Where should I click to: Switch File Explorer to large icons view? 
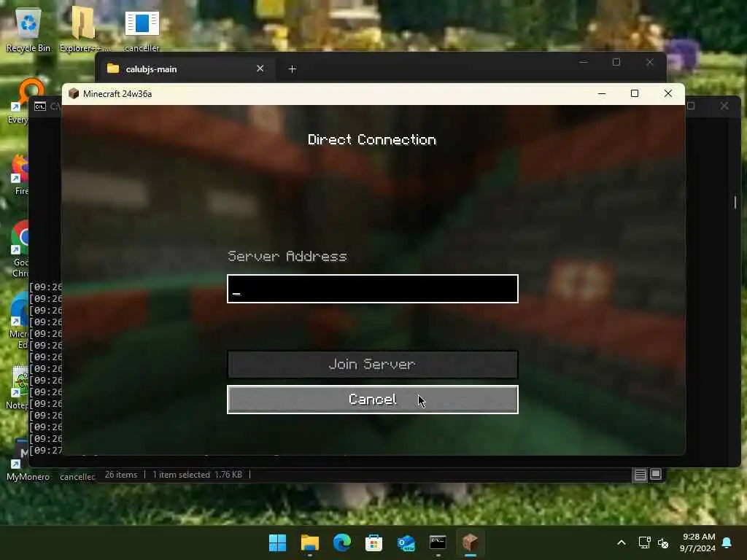[656, 474]
